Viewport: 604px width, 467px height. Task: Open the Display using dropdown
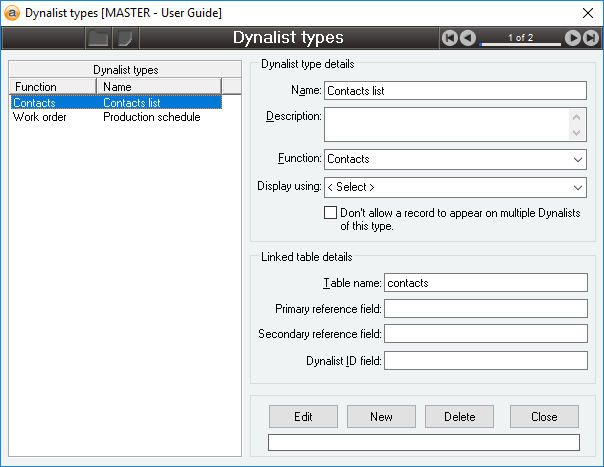(x=578, y=187)
